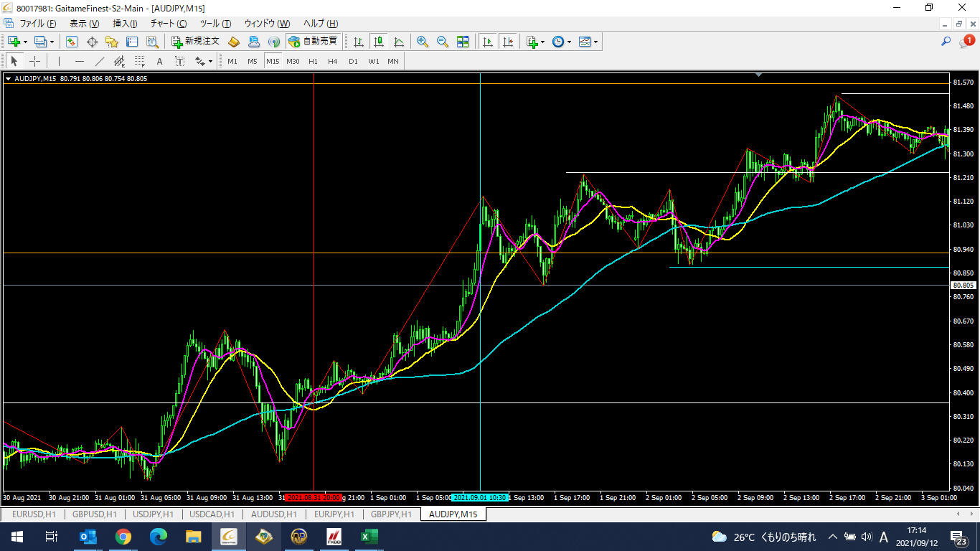Toggle chart shift from right edge

click(x=508, y=42)
